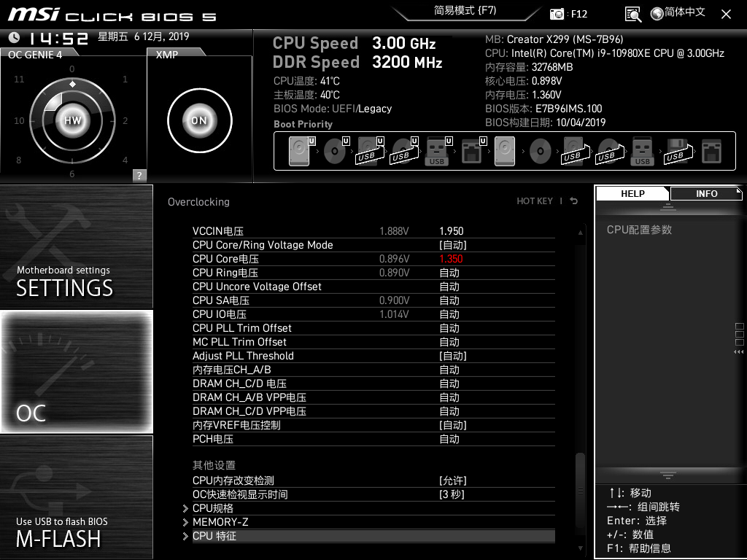Click the settings list scroll up arrow

point(580,233)
